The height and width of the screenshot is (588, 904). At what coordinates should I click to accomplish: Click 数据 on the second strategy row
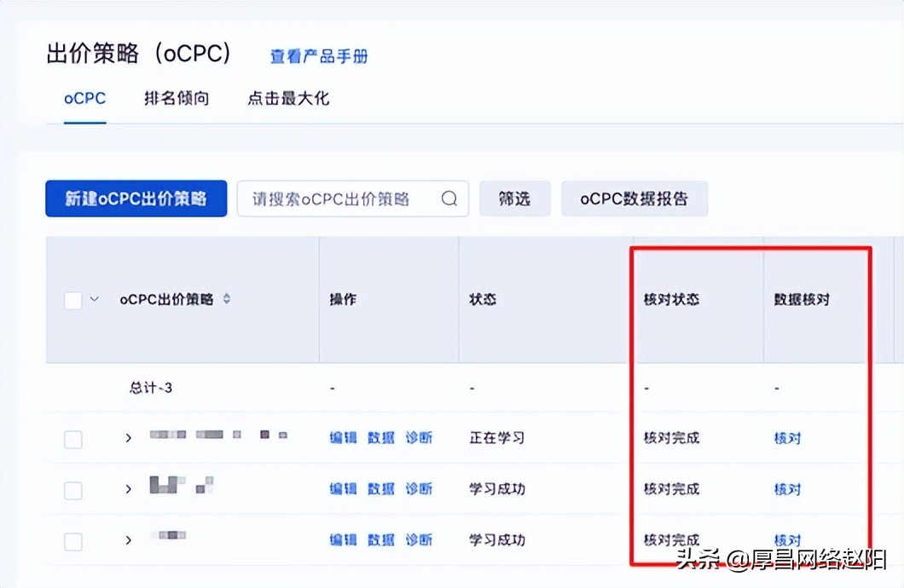pyautogui.click(x=380, y=488)
